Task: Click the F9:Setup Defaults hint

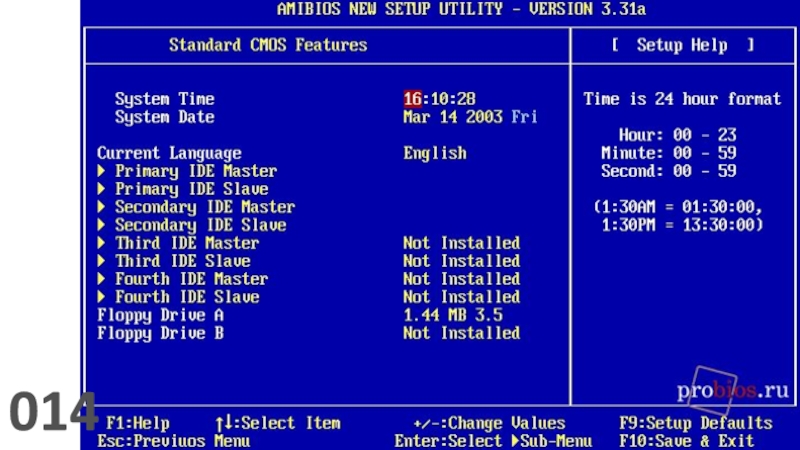Action: (696, 423)
